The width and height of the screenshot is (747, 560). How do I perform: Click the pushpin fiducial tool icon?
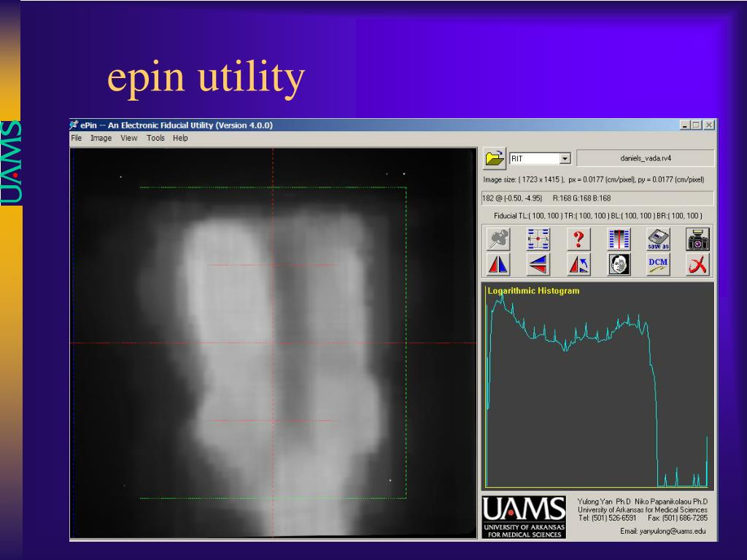(498, 238)
